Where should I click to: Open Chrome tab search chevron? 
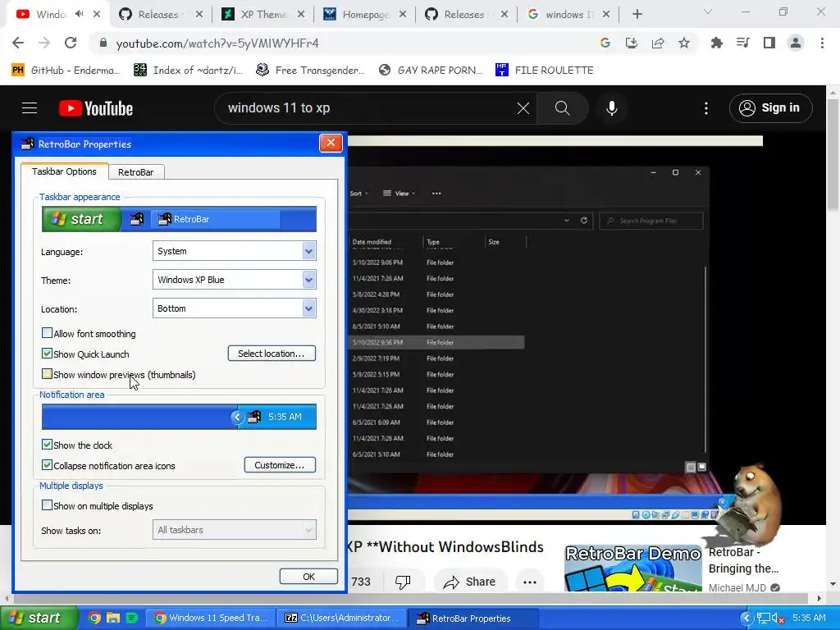point(708,11)
